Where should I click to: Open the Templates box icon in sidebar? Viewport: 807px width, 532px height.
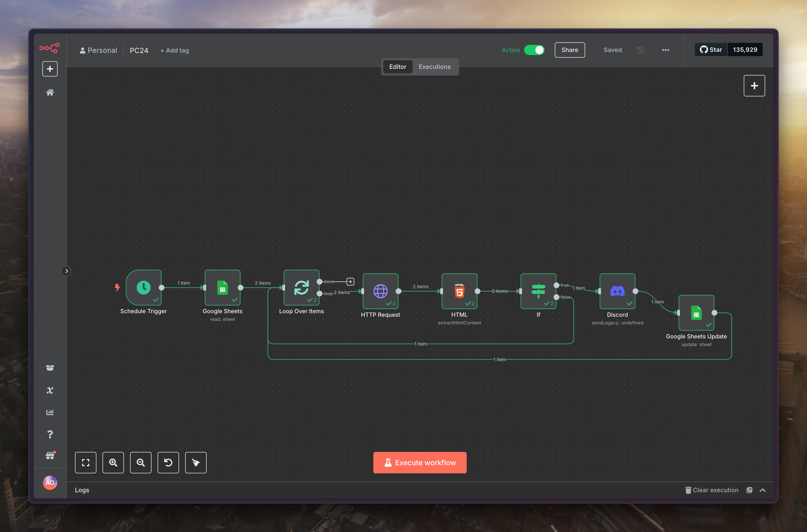[50, 368]
